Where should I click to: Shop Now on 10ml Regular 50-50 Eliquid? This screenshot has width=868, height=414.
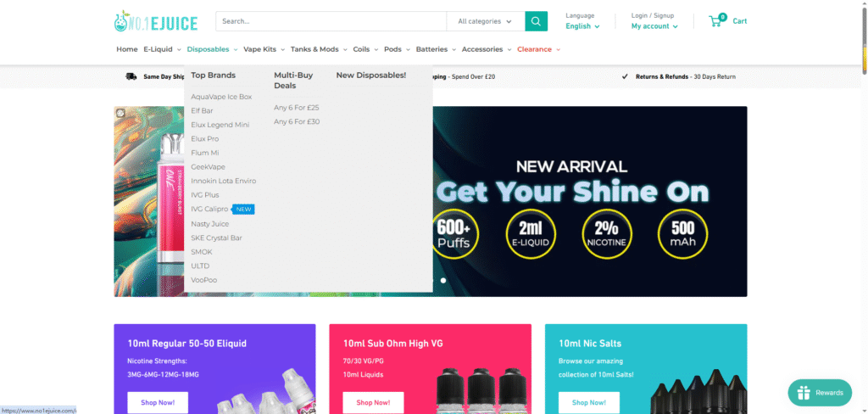158,402
